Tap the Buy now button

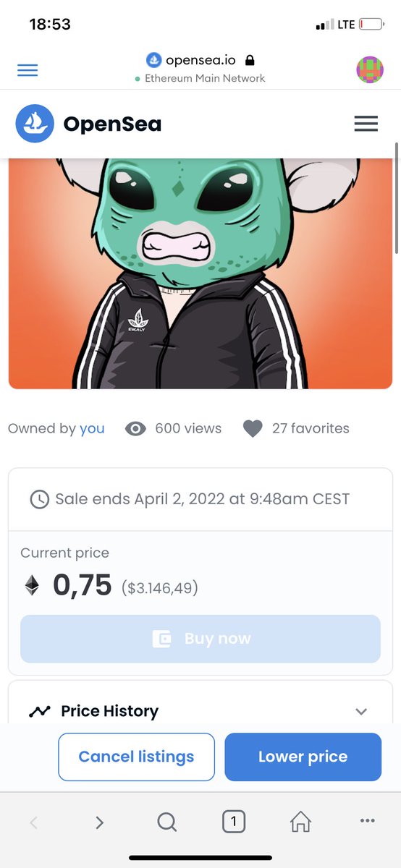click(200, 639)
